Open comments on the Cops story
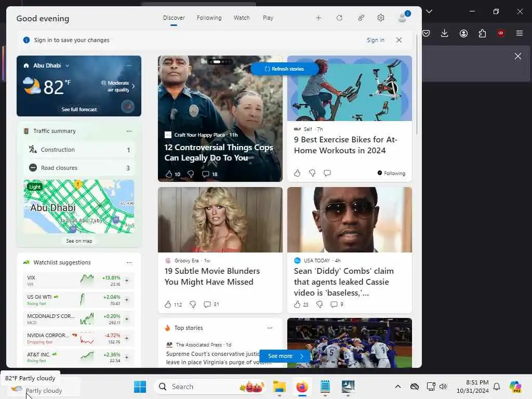Viewport: 532px width, 399px height. pyautogui.click(x=206, y=174)
